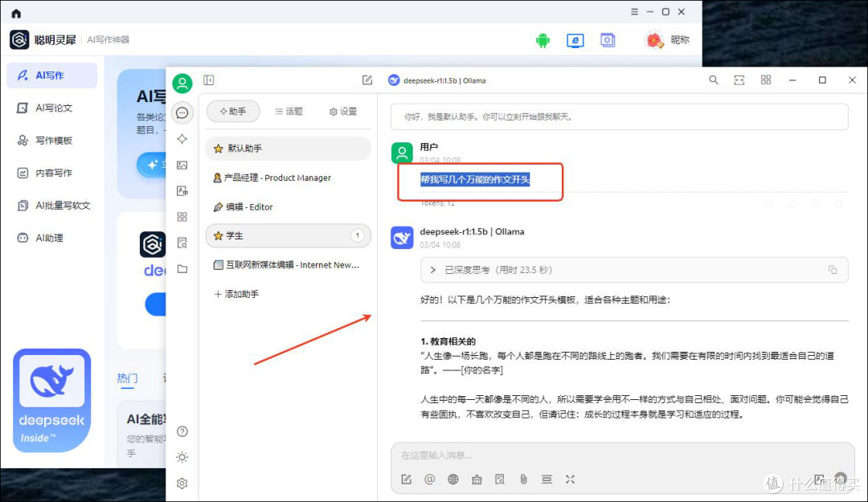Open the translate icon in the sidebar
This screenshot has width=868, height=502.
coord(182,191)
